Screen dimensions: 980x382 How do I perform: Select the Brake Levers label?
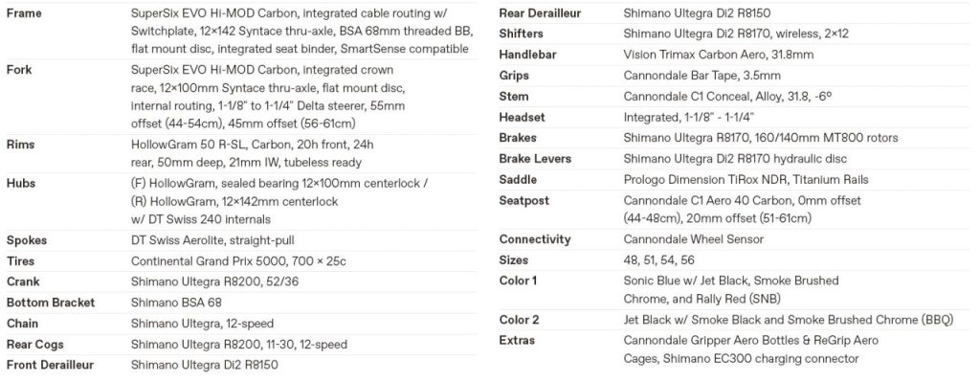coord(535,159)
